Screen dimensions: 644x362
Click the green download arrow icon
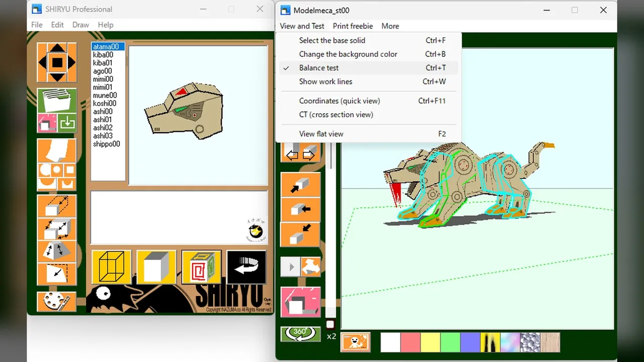67,123
